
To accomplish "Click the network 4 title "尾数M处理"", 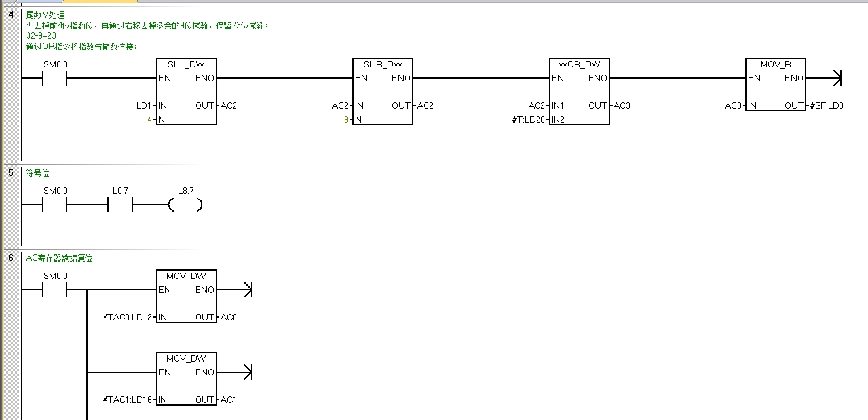I will (45, 16).
